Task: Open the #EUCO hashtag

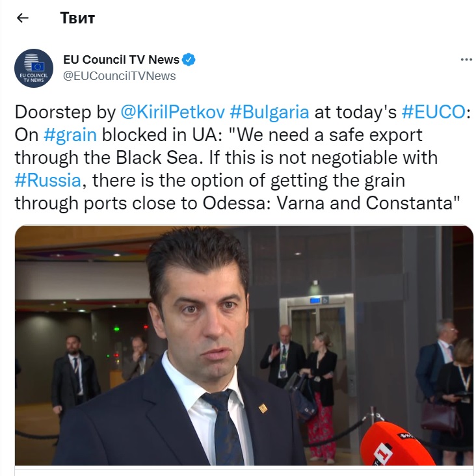Action: pos(434,112)
